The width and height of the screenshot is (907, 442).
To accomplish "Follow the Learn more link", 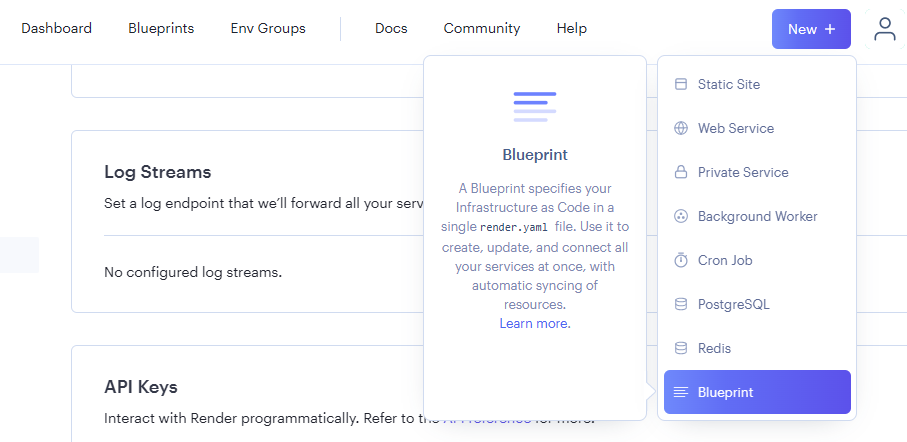I will [535, 323].
